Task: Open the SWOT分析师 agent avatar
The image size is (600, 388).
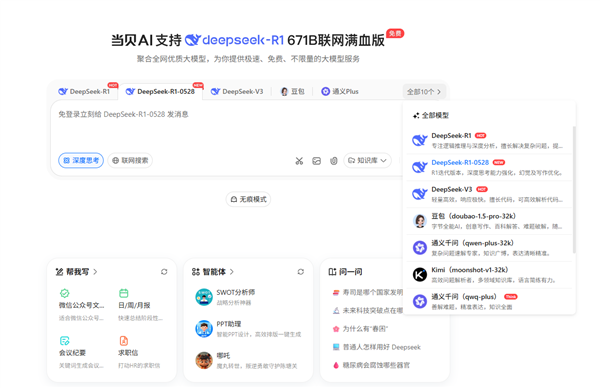Action: pos(204,297)
